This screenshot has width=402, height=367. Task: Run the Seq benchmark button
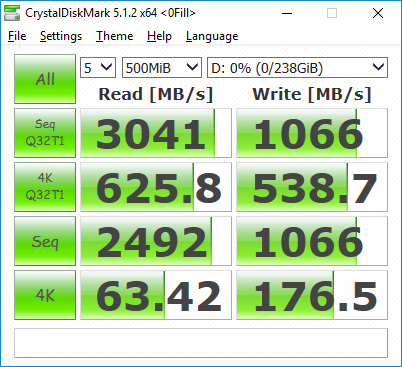(45, 241)
